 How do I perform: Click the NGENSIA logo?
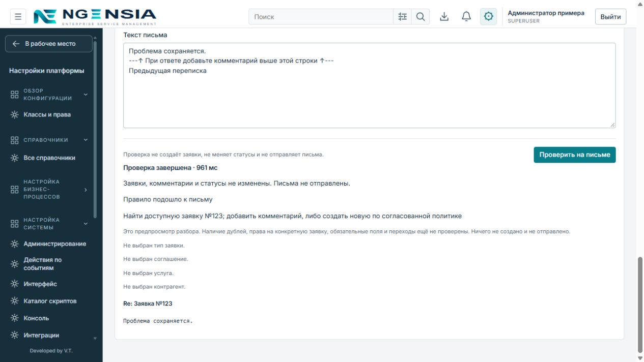pos(95,17)
